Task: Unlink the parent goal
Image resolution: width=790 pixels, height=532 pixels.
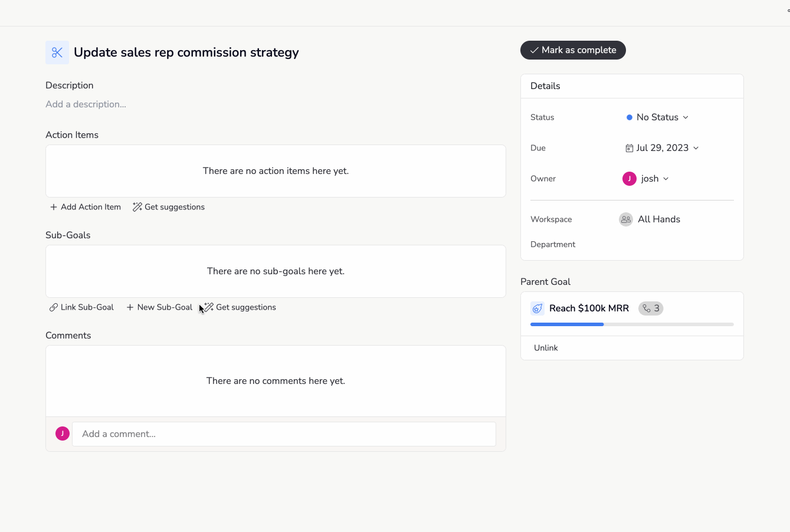Action: 546,348
